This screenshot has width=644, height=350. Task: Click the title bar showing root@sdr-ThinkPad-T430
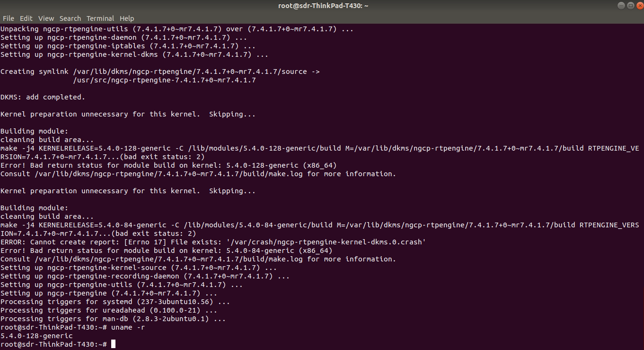(323, 5)
